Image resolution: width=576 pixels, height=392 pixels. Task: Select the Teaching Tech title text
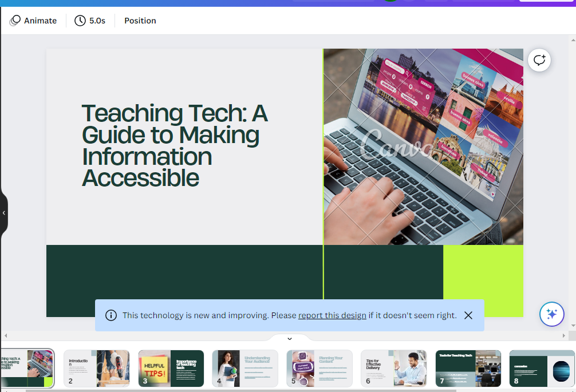coord(175,145)
